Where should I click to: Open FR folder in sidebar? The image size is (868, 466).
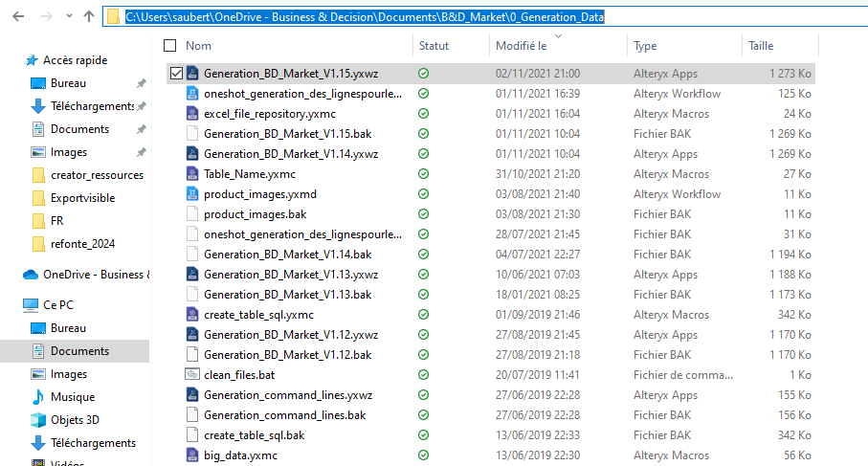57,221
